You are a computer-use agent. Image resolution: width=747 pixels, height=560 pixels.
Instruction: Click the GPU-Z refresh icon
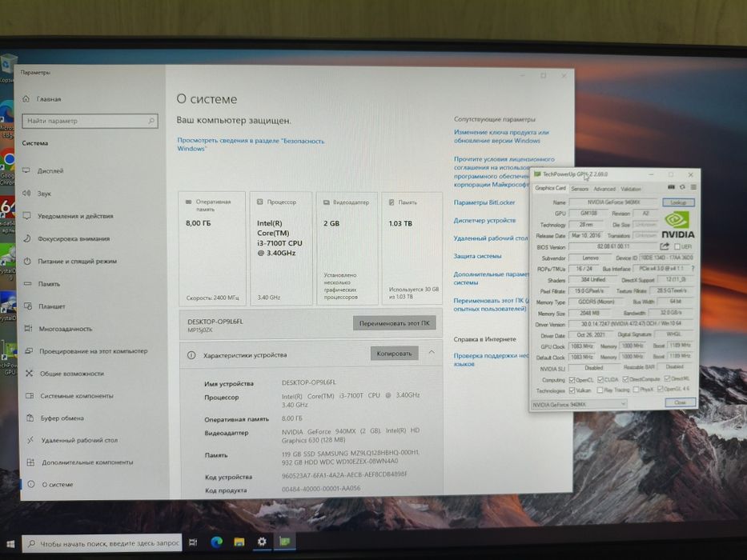[682, 187]
